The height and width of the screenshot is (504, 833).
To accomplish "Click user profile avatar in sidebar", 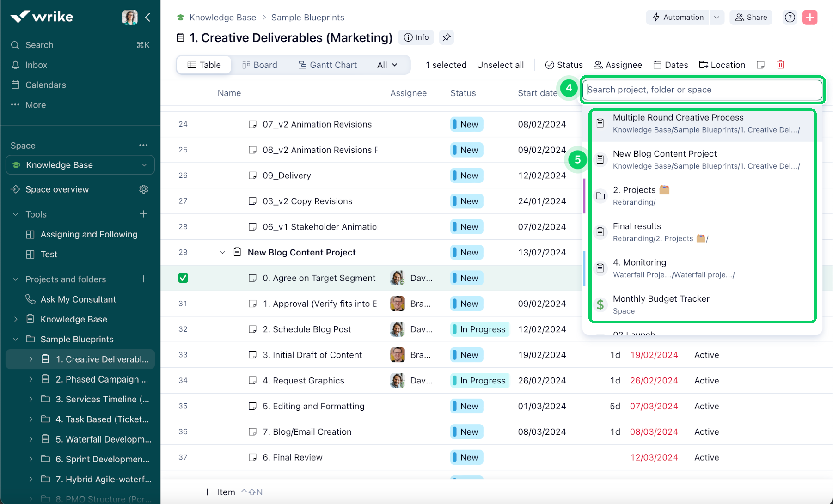I will (129, 18).
